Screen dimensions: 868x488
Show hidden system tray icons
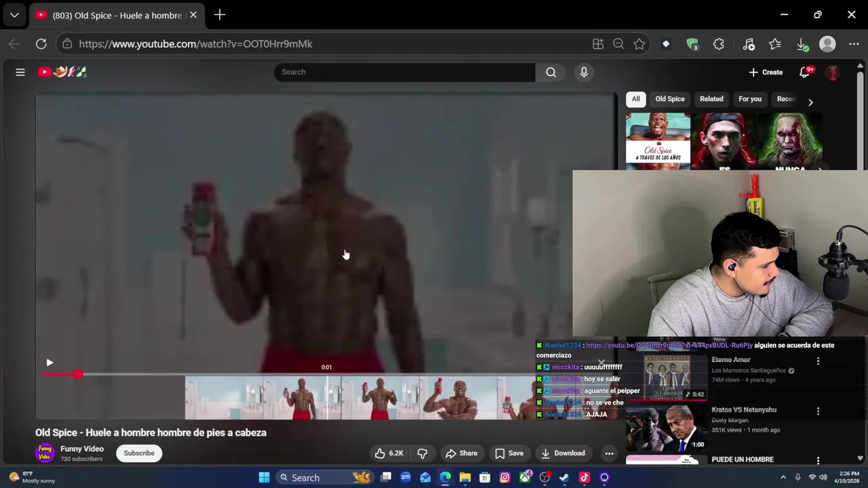pos(783,478)
